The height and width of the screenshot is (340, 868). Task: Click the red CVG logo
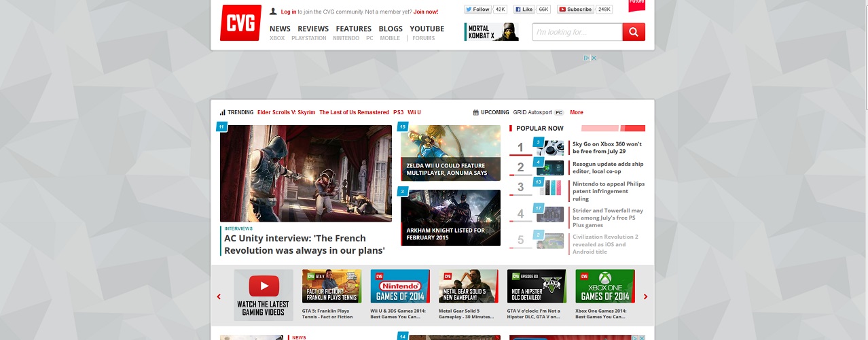(240, 23)
